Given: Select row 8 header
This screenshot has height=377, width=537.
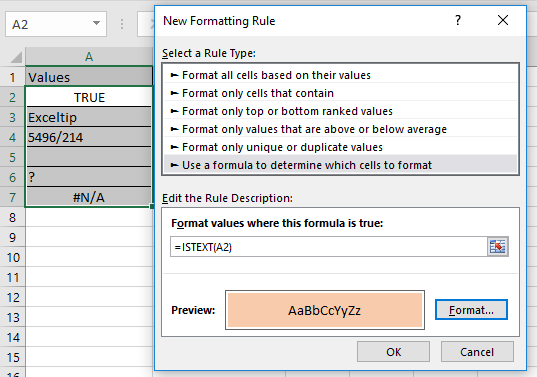Looking at the screenshot, I should click(13, 217).
